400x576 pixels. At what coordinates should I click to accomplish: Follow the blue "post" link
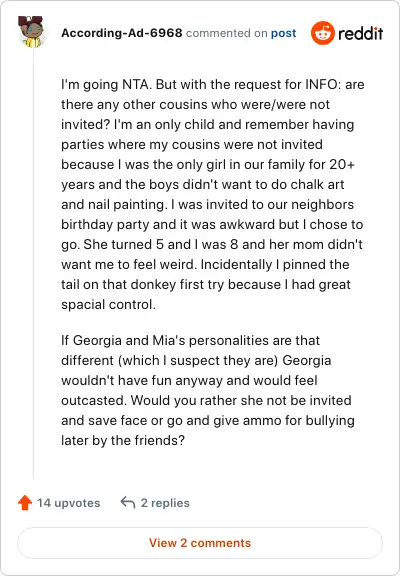point(283,33)
